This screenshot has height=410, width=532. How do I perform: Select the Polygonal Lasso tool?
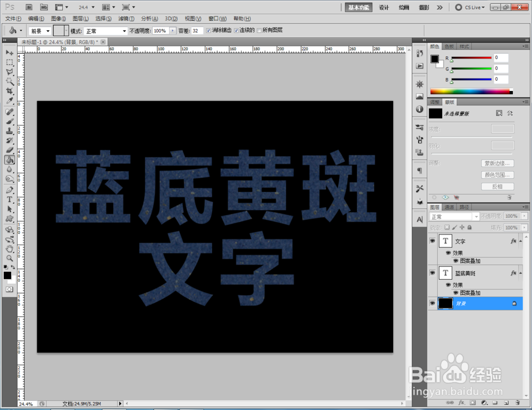pyautogui.click(x=10, y=72)
